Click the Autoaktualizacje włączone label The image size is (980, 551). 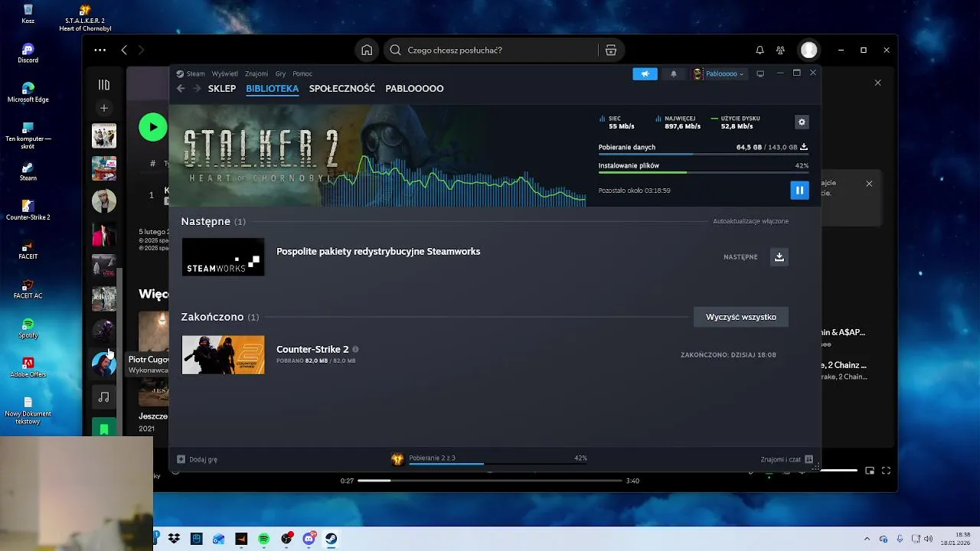(750, 221)
